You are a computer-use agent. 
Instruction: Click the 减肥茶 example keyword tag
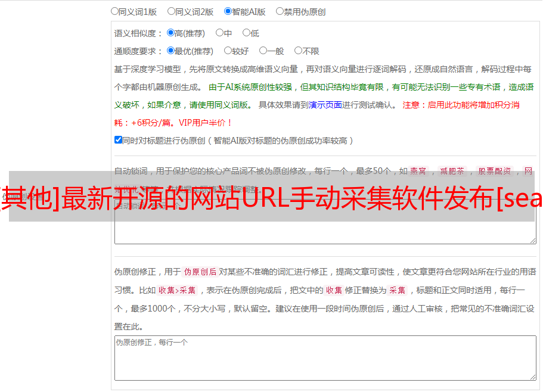coord(452,171)
